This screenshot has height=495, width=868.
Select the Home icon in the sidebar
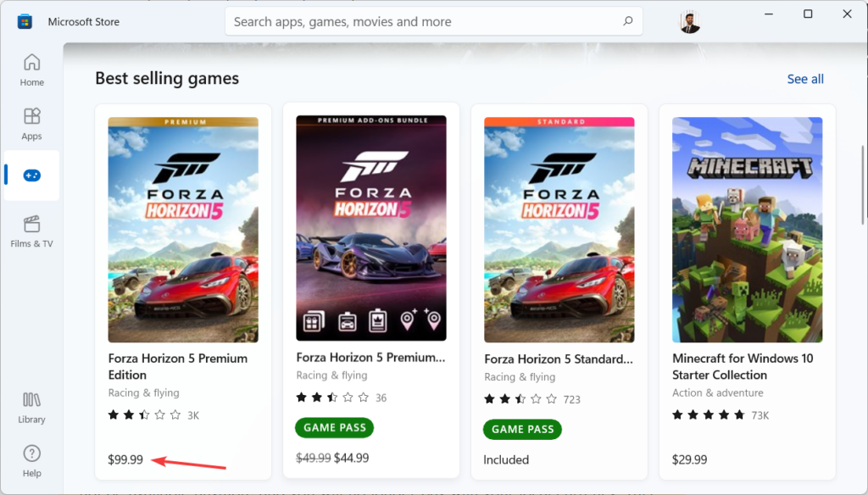tap(31, 63)
